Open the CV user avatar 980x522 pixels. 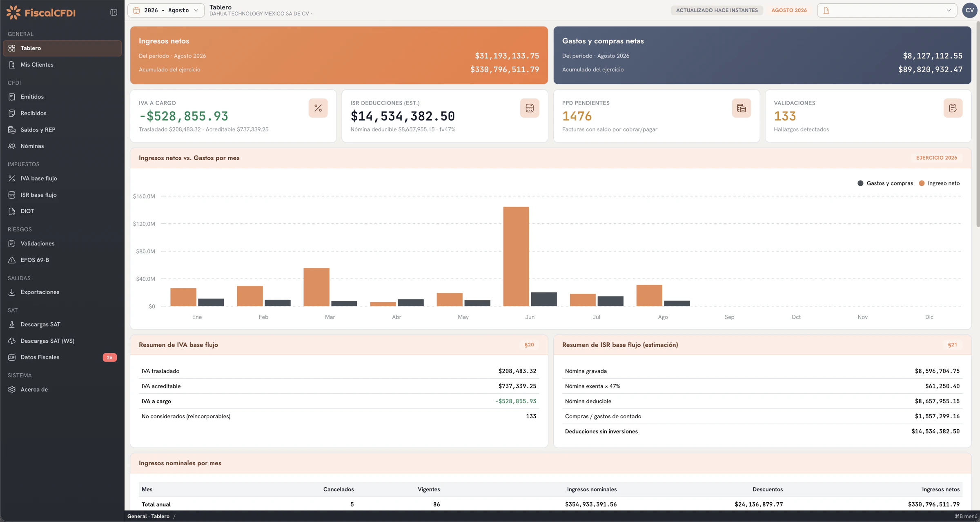coord(969,10)
